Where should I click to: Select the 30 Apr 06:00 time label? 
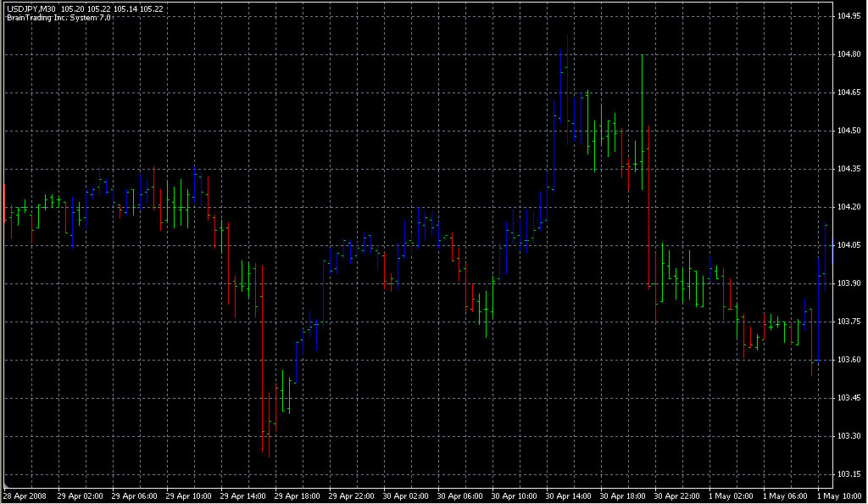click(459, 496)
